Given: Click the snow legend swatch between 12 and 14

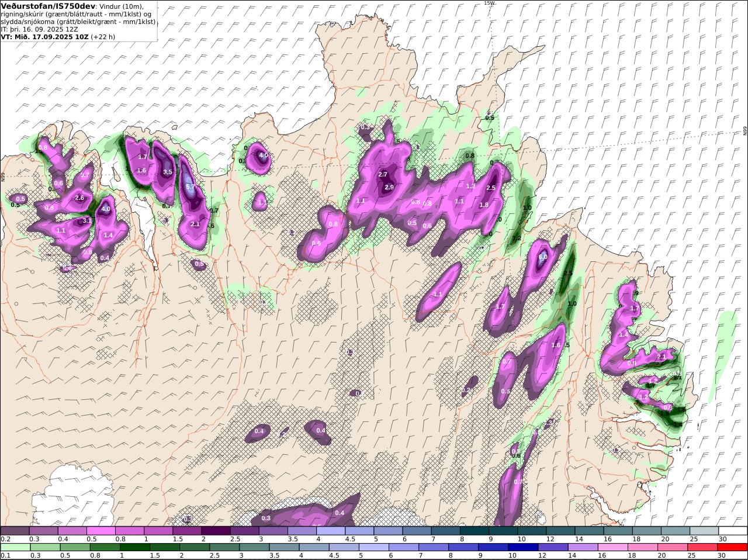Looking at the screenshot, I should point(560,530).
